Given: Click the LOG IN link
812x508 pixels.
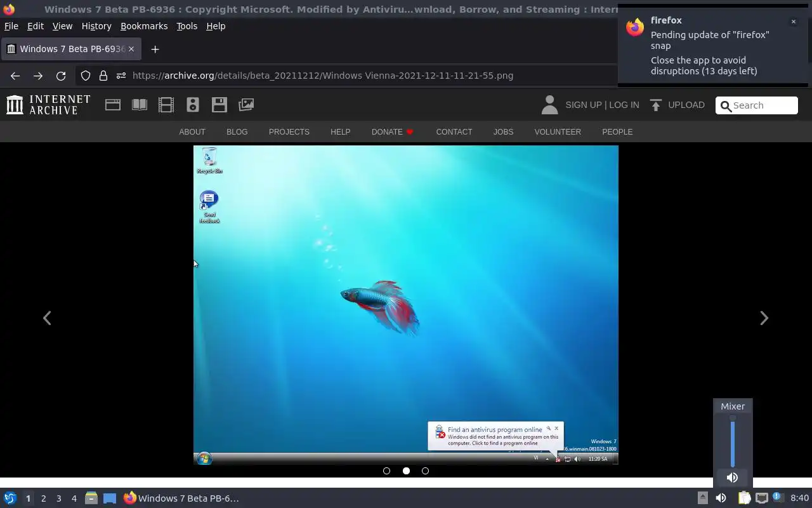Looking at the screenshot, I should click(x=624, y=105).
